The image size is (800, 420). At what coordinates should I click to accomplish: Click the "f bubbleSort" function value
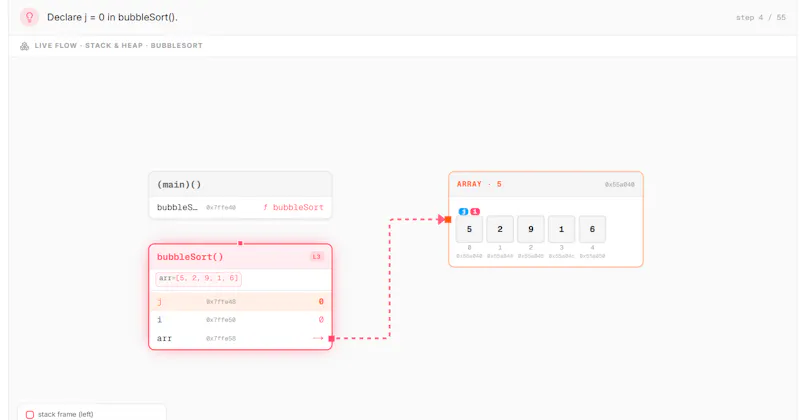coord(293,207)
